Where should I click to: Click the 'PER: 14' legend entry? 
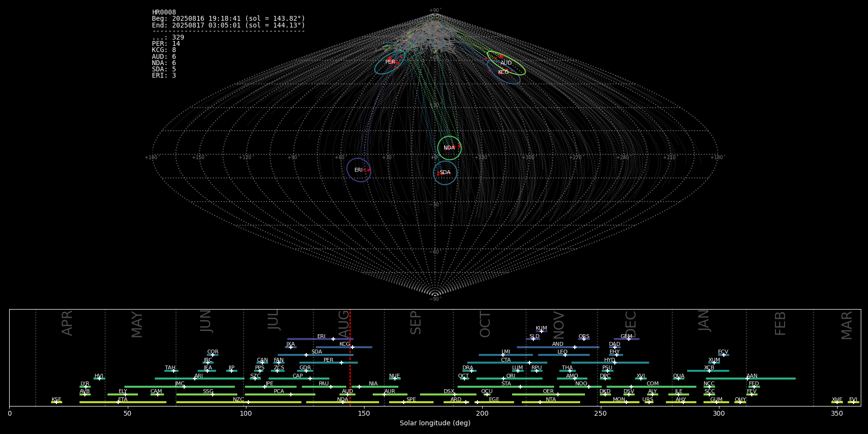pos(166,44)
